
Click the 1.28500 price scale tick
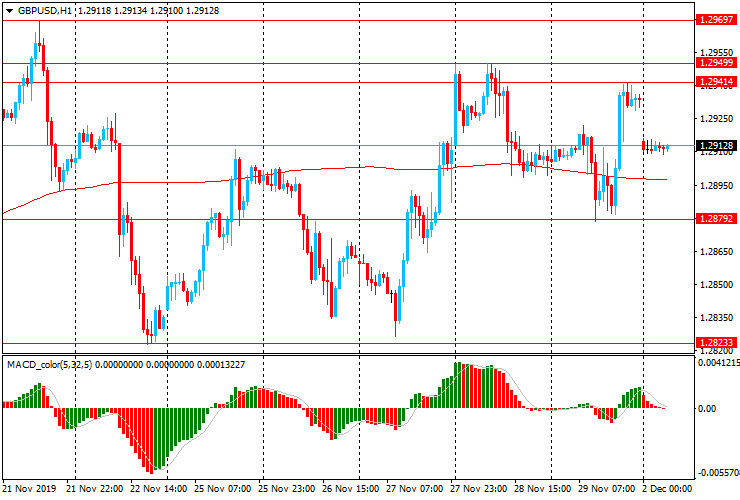[716, 284]
